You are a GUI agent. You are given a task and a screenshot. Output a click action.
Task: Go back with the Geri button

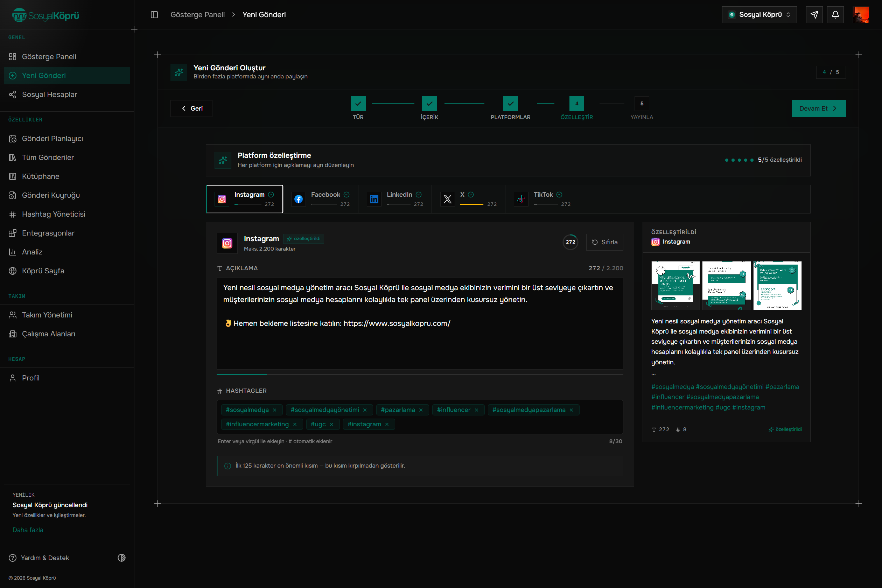(191, 108)
